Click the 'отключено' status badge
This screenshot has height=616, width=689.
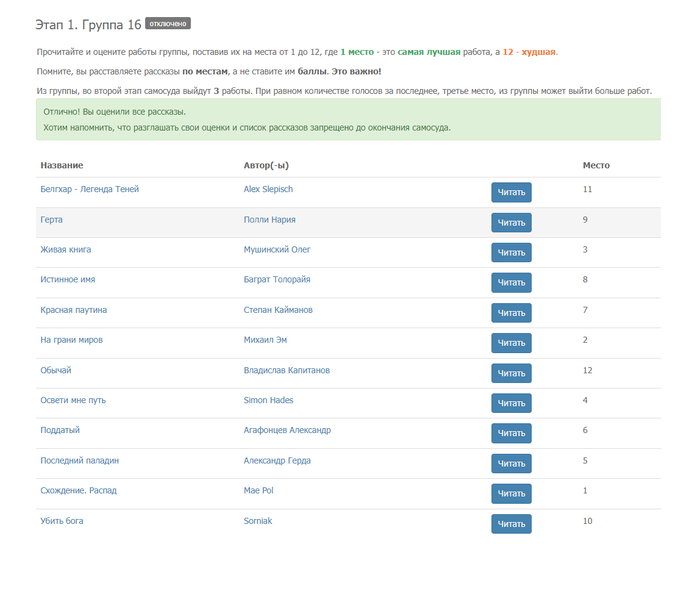coord(168,24)
